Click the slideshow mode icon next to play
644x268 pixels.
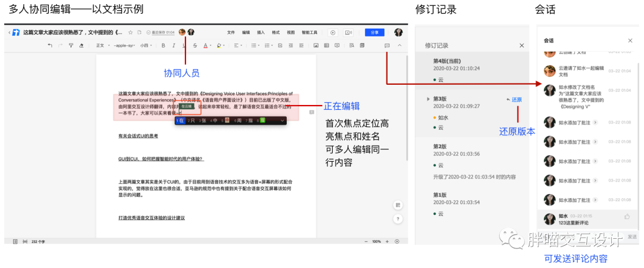pyautogui.click(x=348, y=32)
